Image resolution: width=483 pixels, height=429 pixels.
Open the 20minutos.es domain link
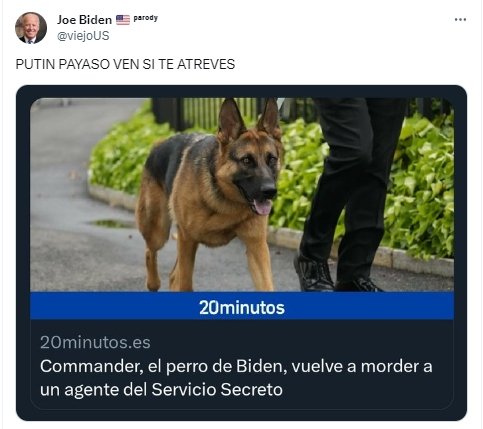tap(95, 342)
